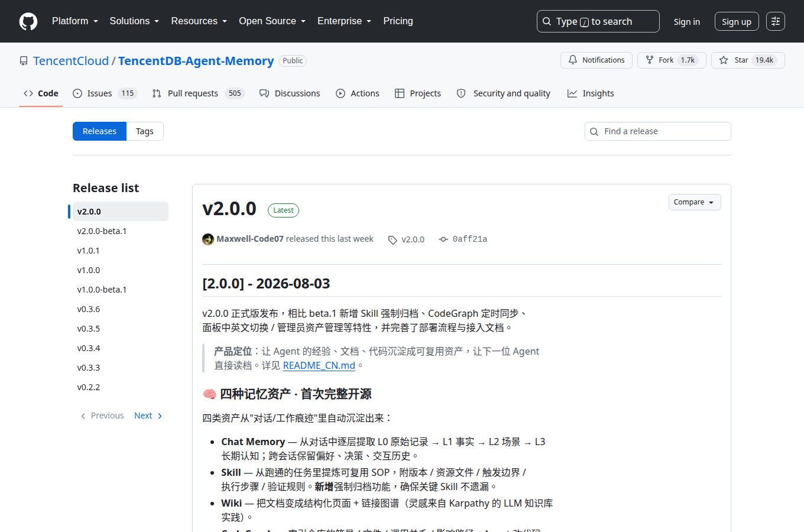The width and height of the screenshot is (804, 532).
Task: Open the Discussions tab label
Action: (x=297, y=93)
